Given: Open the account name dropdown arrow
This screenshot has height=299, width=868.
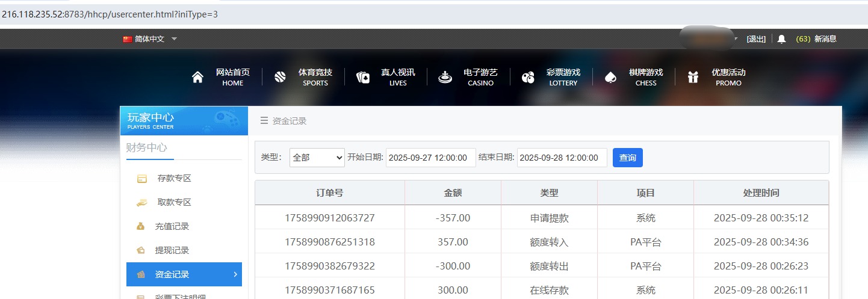Looking at the screenshot, I should coord(736,39).
